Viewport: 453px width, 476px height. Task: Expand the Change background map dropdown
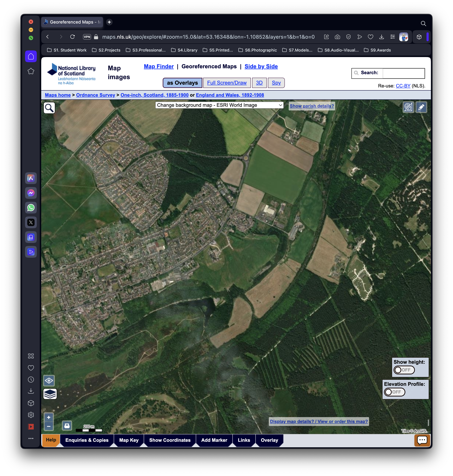click(219, 105)
